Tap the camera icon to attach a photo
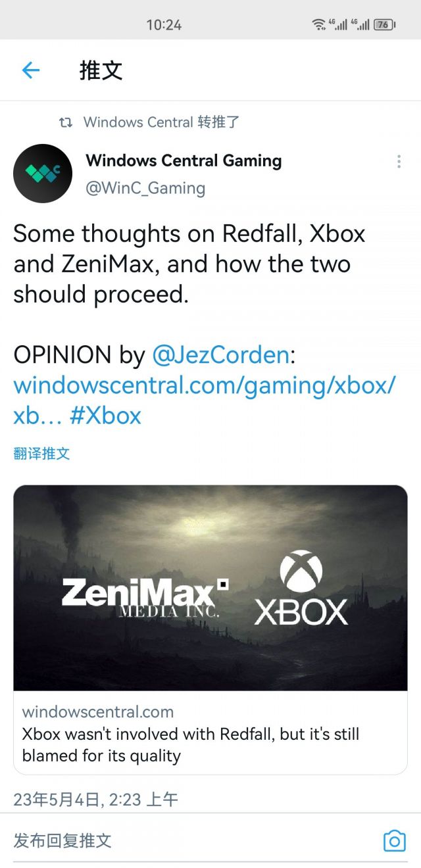The height and width of the screenshot is (868, 421). tap(394, 840)
